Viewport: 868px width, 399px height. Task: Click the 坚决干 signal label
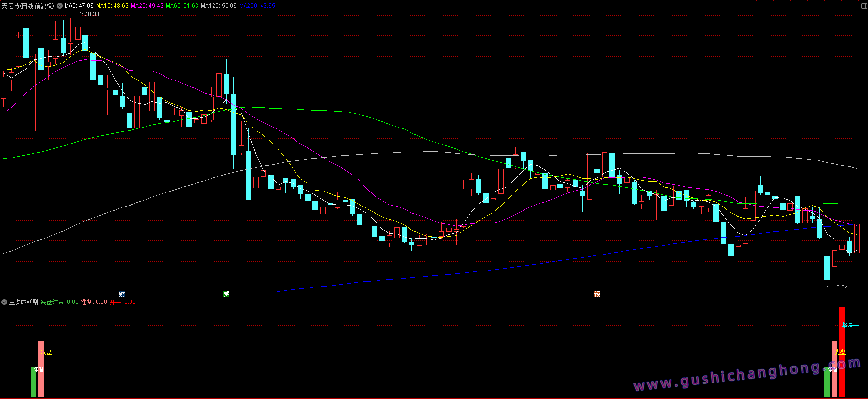pos(850,326)
